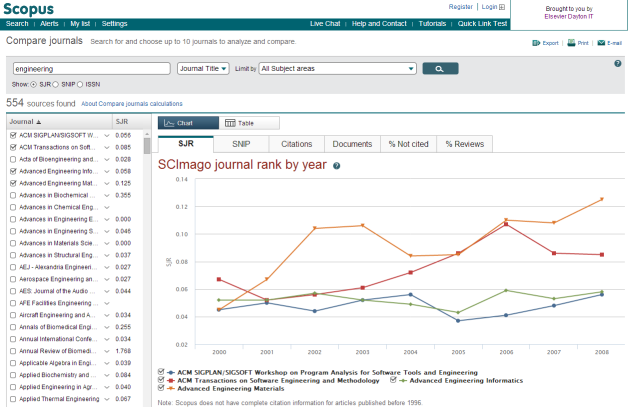Viewport: 628px width, 407px height.
Task: Expand Annual Review of Biomedi... row chevron
Action: pos(107,351)
